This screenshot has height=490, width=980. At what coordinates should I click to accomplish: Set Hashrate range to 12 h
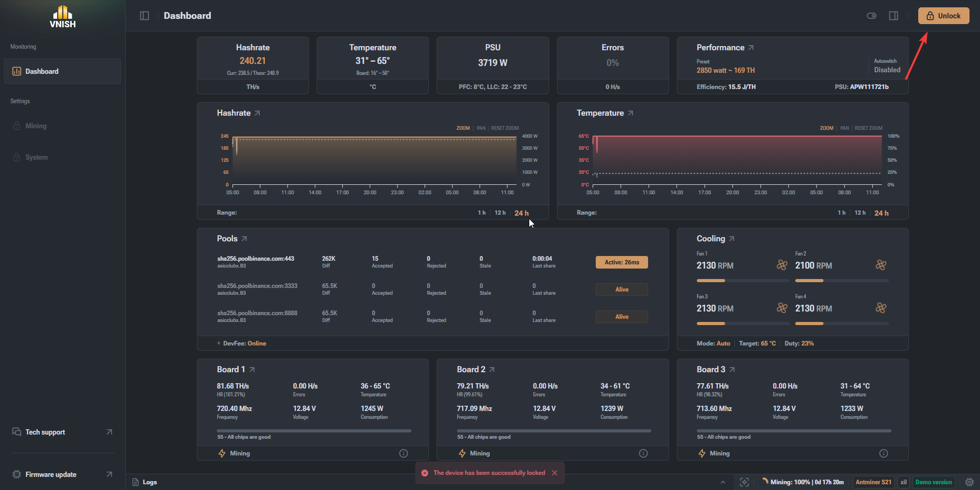[500, 213]
